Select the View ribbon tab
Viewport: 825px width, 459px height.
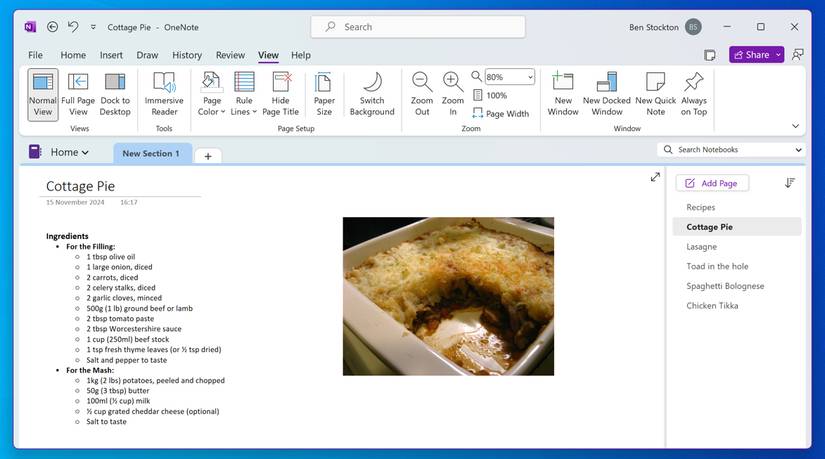point(268,55)
